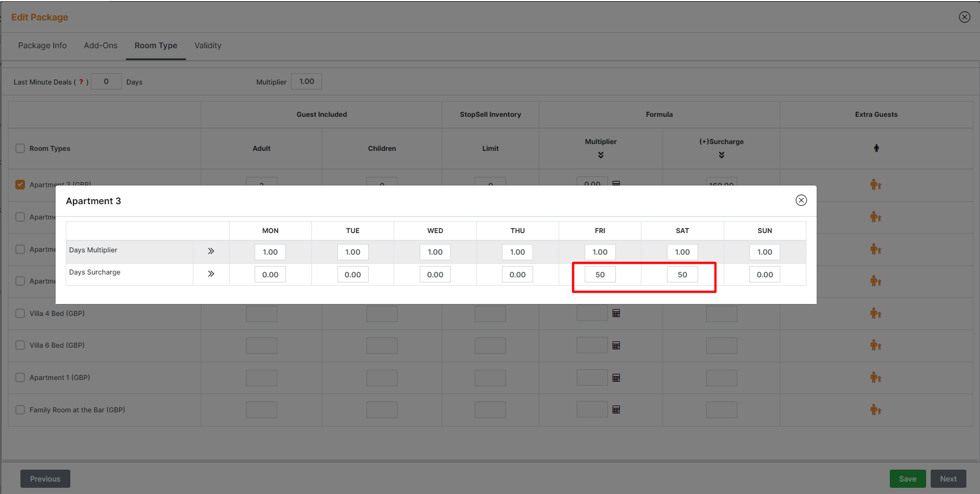Click extra guests icon for Apartment 3 row
Image resolution: width=980 pixels, height=494 pixels.
pyautogui.click(x=876, y=184)
